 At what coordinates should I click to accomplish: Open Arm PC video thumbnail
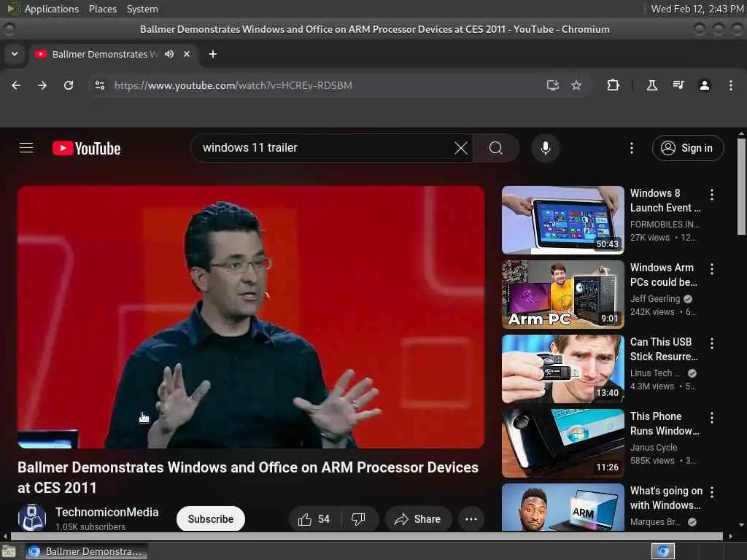pos(562,295)
